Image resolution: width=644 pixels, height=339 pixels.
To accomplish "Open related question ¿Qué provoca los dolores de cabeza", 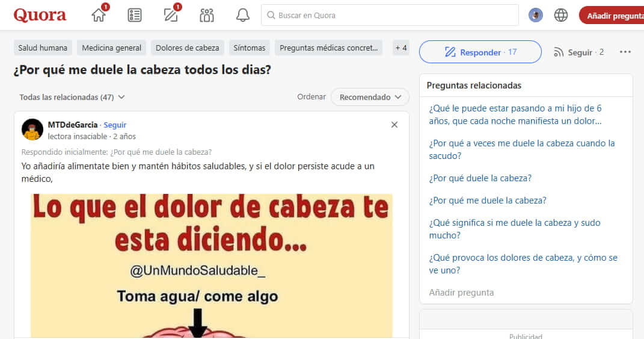I will (x=523, y=264).
